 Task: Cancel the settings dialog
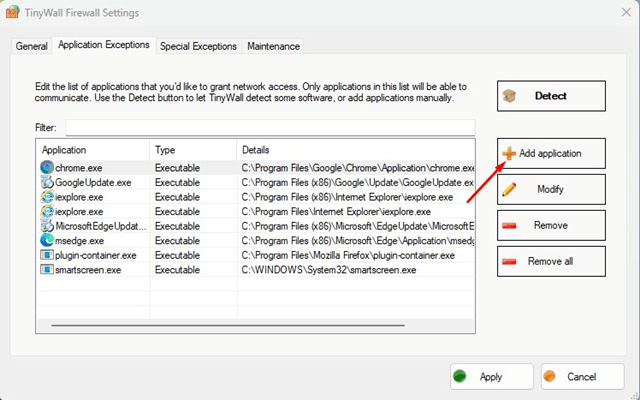point(582,376)
